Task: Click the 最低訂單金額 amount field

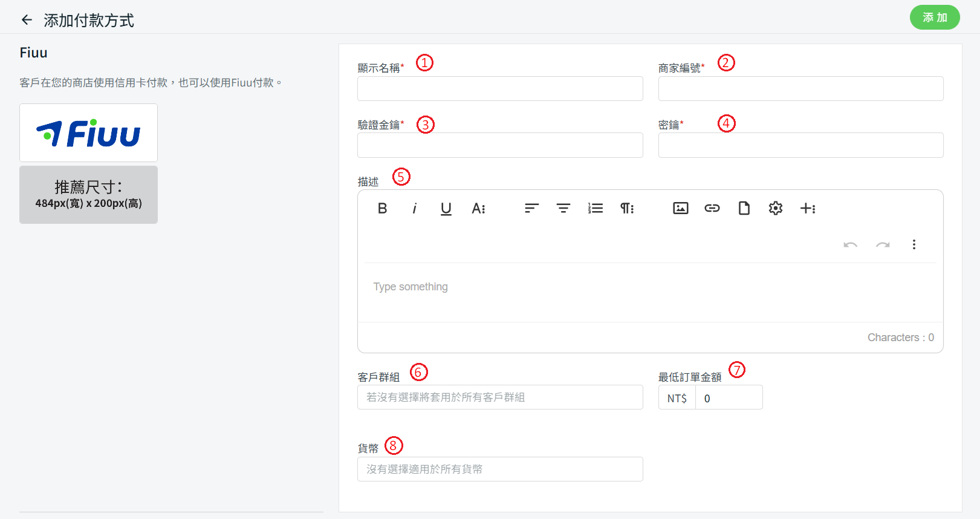Action: (x=729, y=398)
